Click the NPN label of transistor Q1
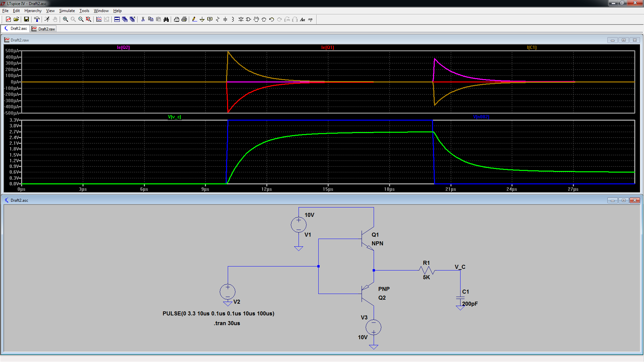The height and width of the screenshot is (362, 644). (377, 243)
